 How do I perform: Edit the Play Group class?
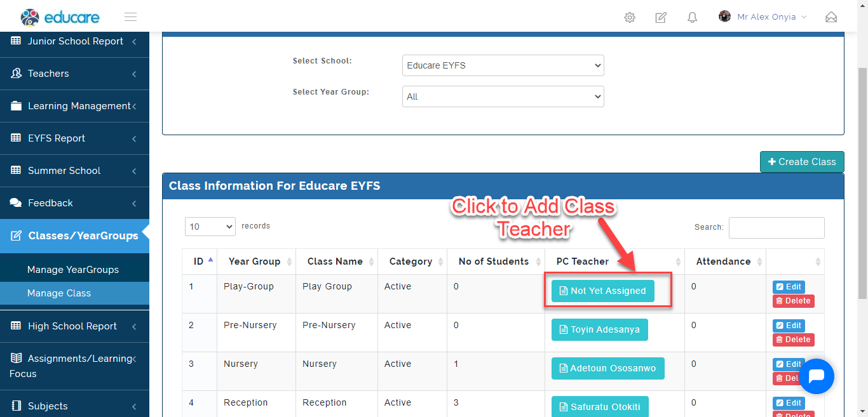[x=789, y=287]
